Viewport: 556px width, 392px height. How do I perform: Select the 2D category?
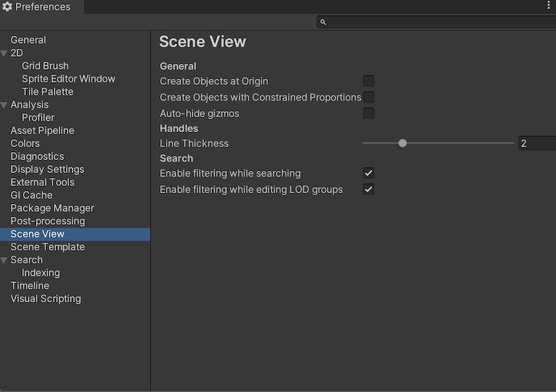click(17, 53)
